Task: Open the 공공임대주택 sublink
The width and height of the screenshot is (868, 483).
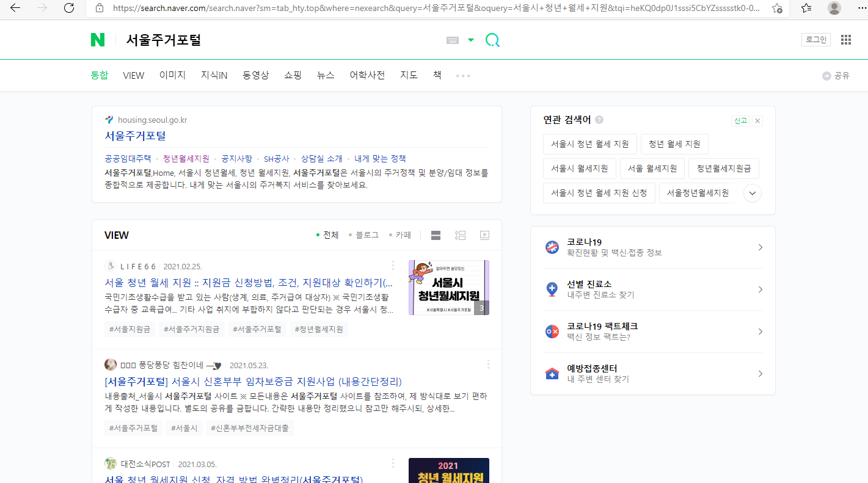Action: tap(128, 158)
